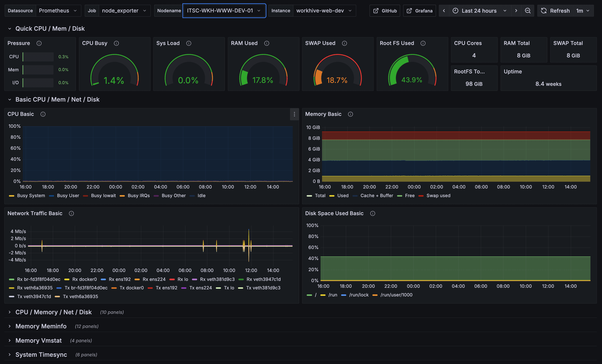Open the GitHub external link

(x=385, y=11)
